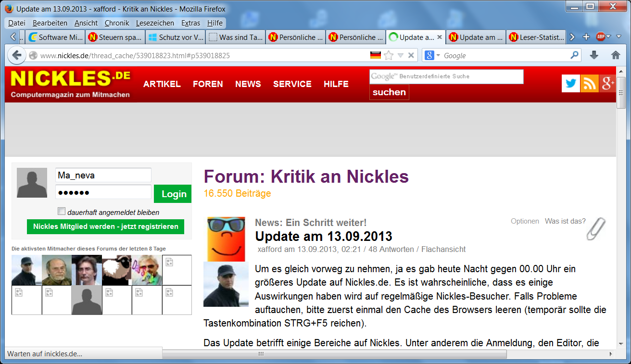Click the '16.550 Beiträge' text
Screen dimensions: 631x364
[237, 193]
